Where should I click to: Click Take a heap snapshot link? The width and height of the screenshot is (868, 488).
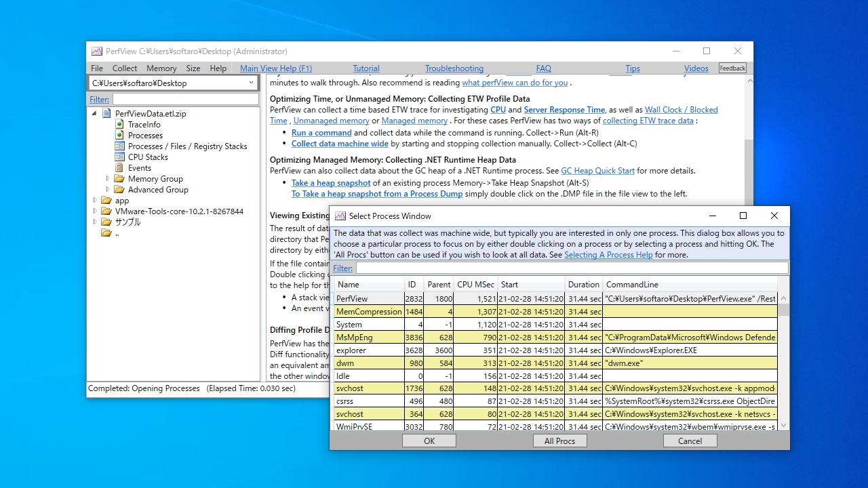pyautogui.click(x=331, y=183)
